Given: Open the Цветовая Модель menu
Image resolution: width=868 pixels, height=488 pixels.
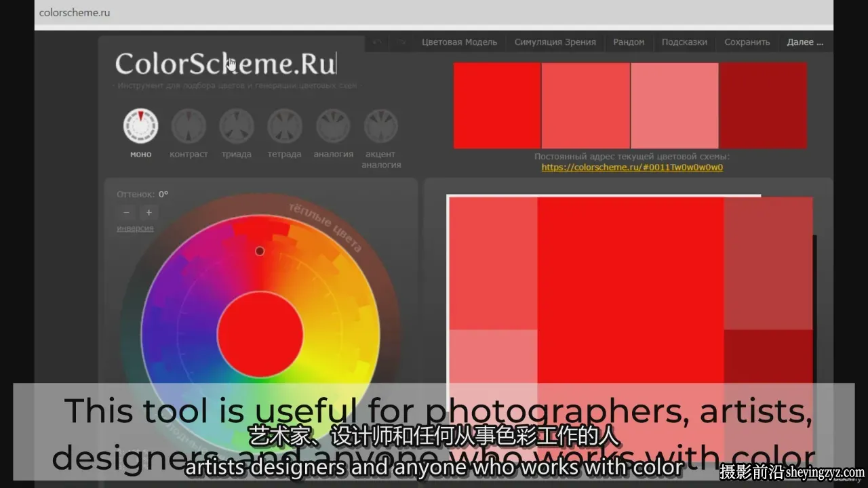Looking at the screenshot, I should click(460, 42).
